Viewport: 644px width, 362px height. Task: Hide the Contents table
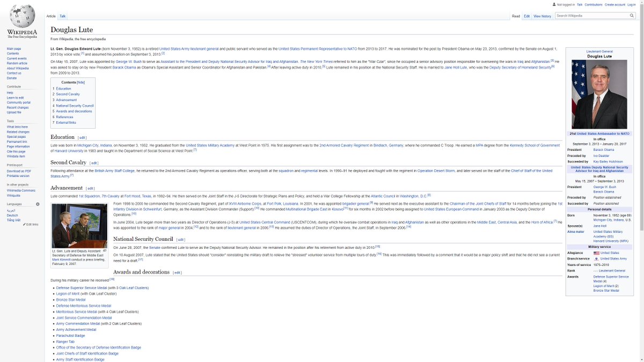tap(80, 83)
